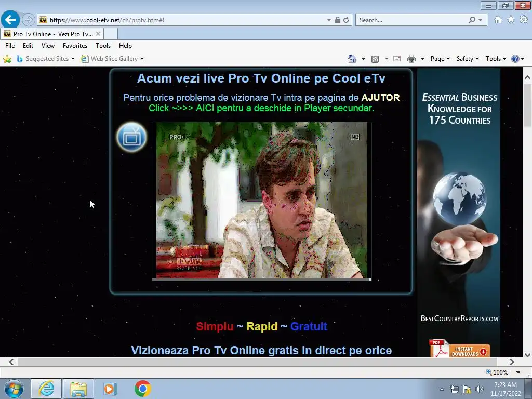Expand search provider dropdown arrow
Viewport: 532px width, 399px height.
pyautogui.click(x=481, y=20)
